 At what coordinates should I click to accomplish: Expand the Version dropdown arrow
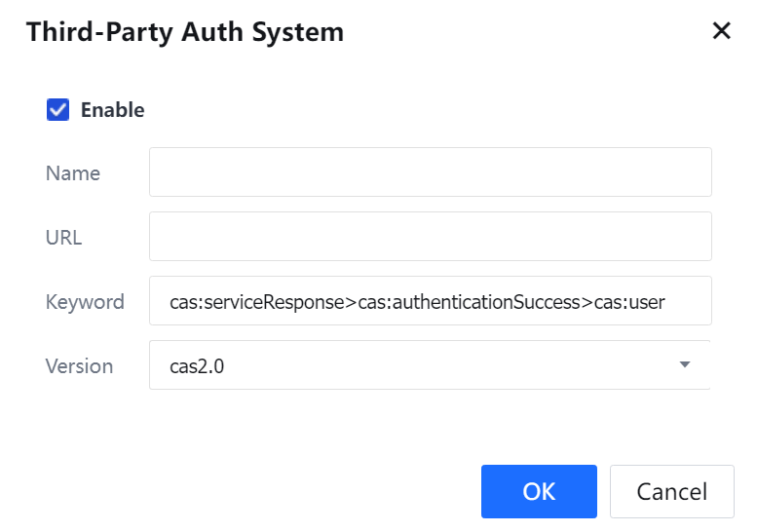(x=684, y=365)
